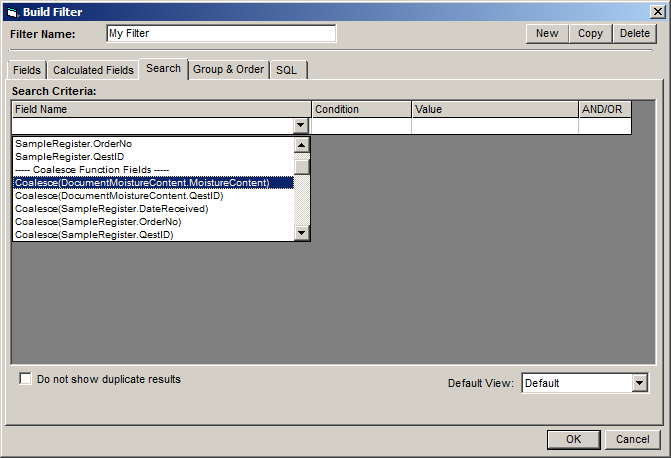Choose SampleRegister.OrderNo in field list
This screenshot has height=458, width=671.
(x=73, y=144)
